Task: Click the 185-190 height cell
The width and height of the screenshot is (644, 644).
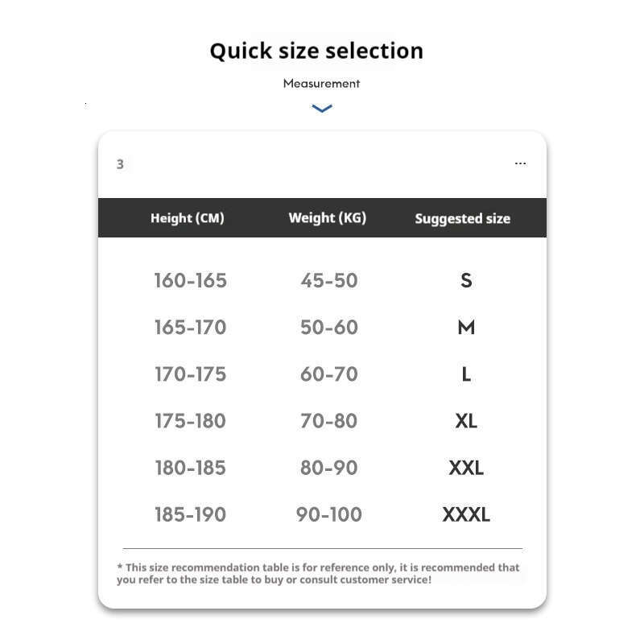Action: tap(191, 514)
